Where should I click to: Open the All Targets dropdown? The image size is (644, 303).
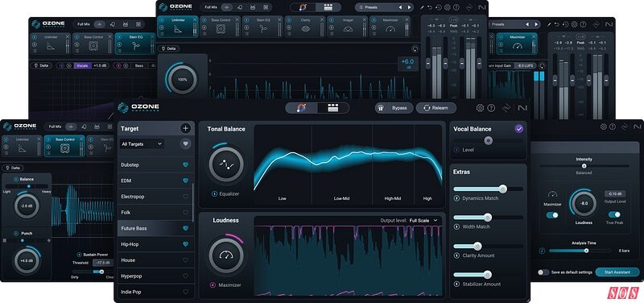tap(142, 144)
